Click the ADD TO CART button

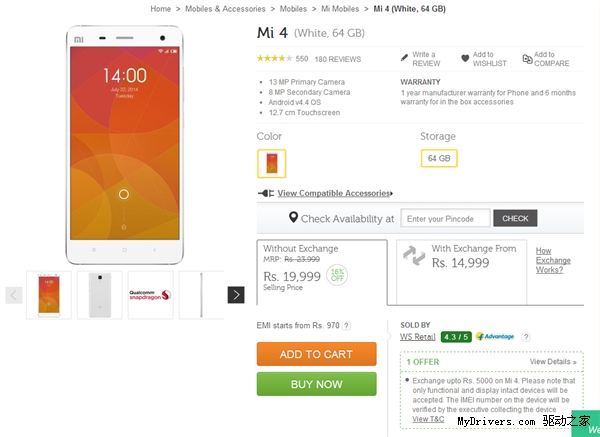click(316, 354)
